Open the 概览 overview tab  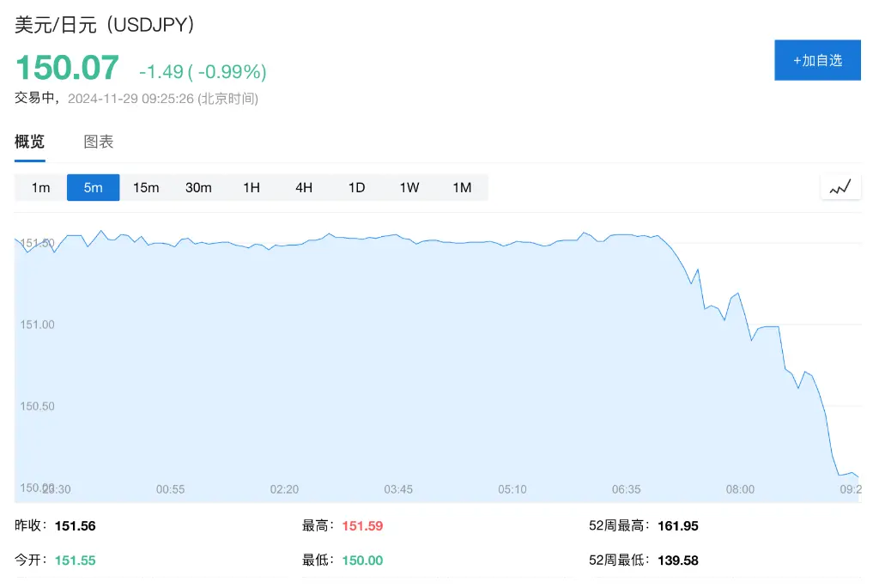[x=29, y=142]
